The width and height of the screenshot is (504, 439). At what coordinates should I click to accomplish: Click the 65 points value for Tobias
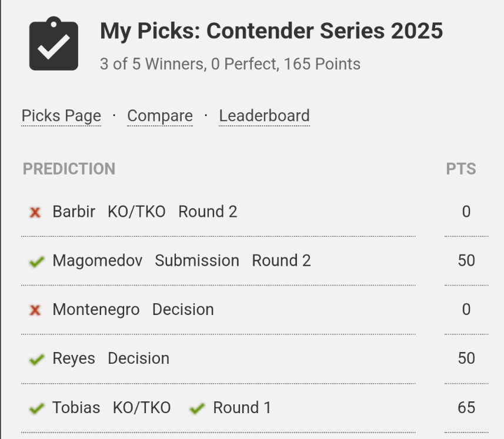466,407
